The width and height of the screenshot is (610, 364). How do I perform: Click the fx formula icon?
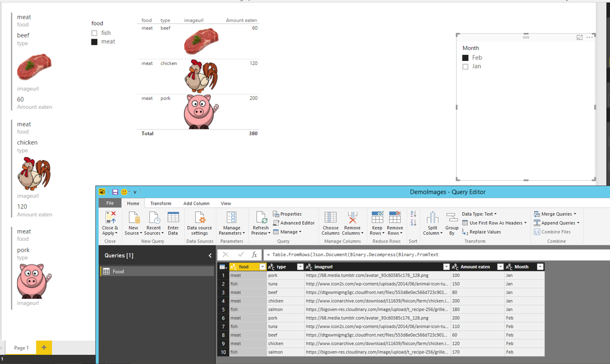pos(255,255)
